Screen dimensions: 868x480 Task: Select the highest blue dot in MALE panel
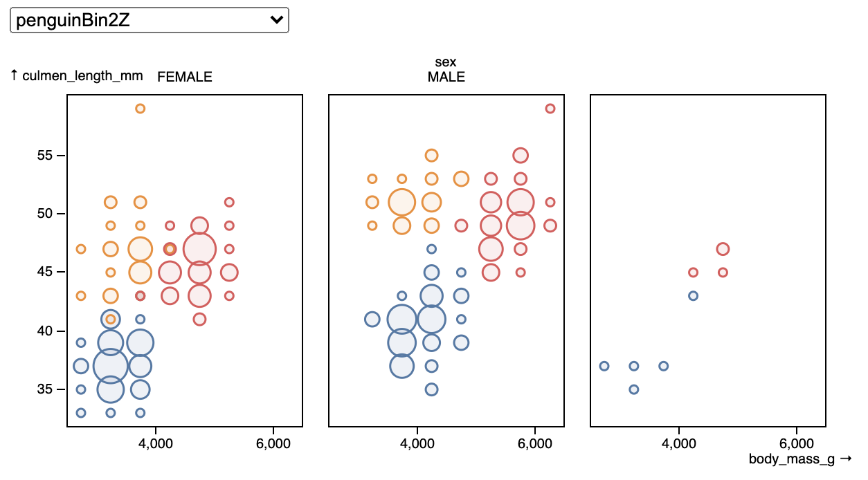pos(431,249)
